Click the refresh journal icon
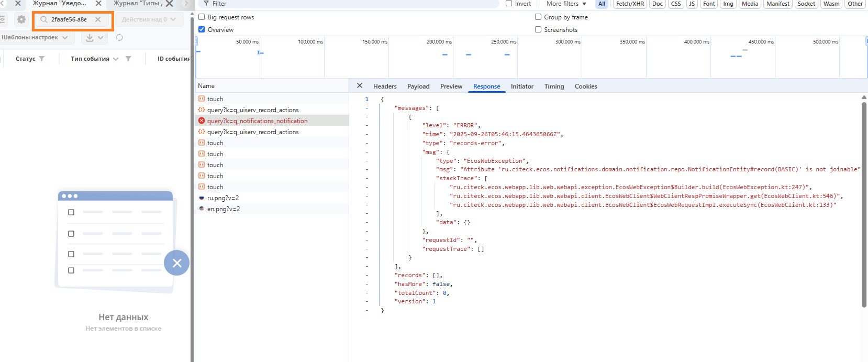Image resolution: width=868 pixels, height=362 pixels. pos(119,38)
